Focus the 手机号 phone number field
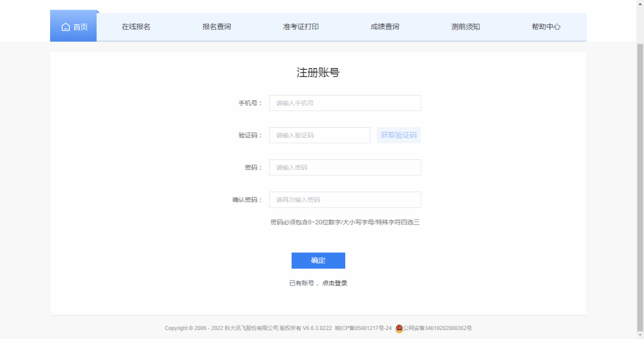The height and width of the screenshot is (339, 644). coord(345,103)
